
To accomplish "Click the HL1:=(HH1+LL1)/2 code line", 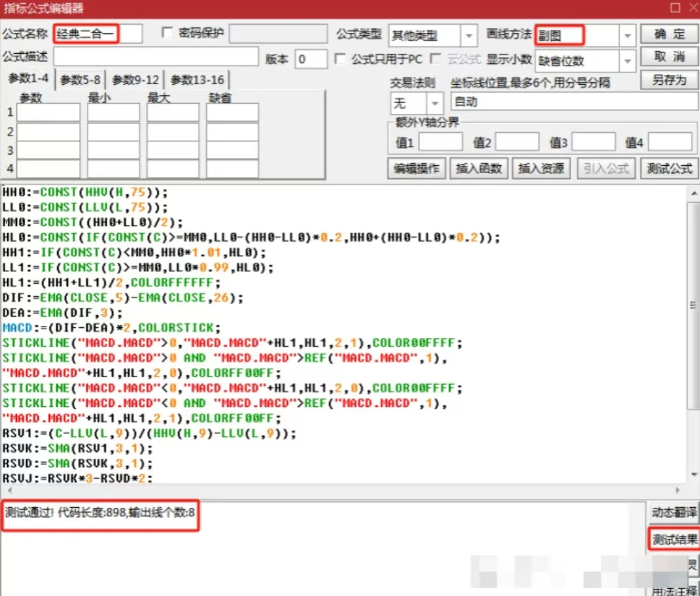I will click(x=111, y=283).
